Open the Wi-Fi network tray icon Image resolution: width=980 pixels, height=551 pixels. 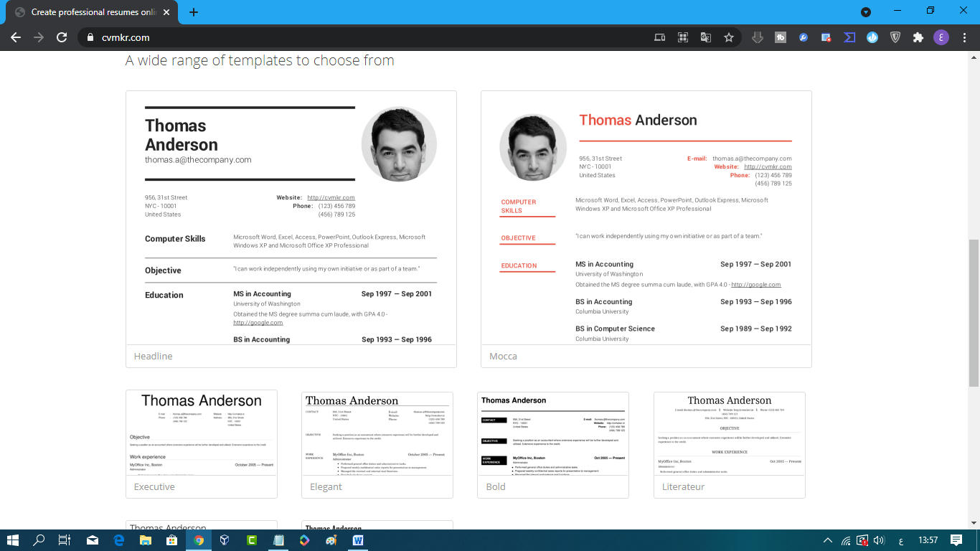(x=846, y=540)
